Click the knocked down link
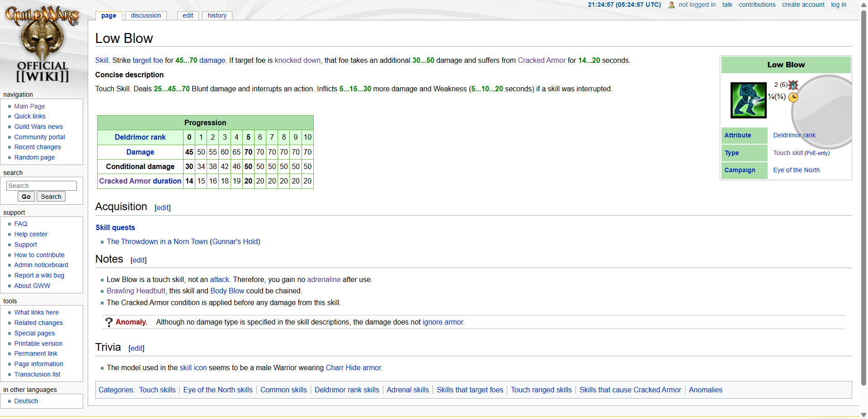868x419 pixels. coord(297,60)
